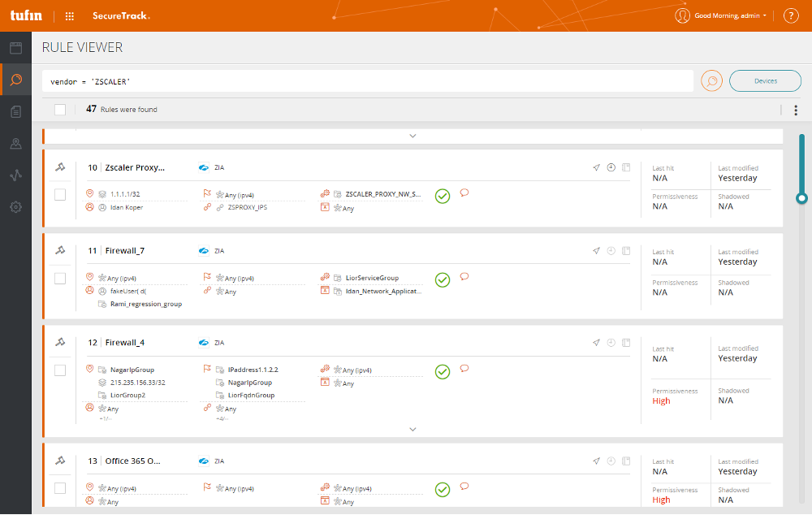Click the SecureTrack product title

click(121, 16)
